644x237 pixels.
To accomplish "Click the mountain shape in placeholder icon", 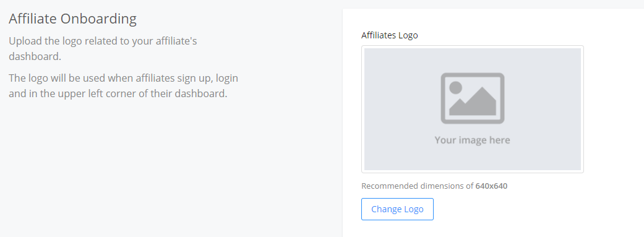I will [473, 101].
